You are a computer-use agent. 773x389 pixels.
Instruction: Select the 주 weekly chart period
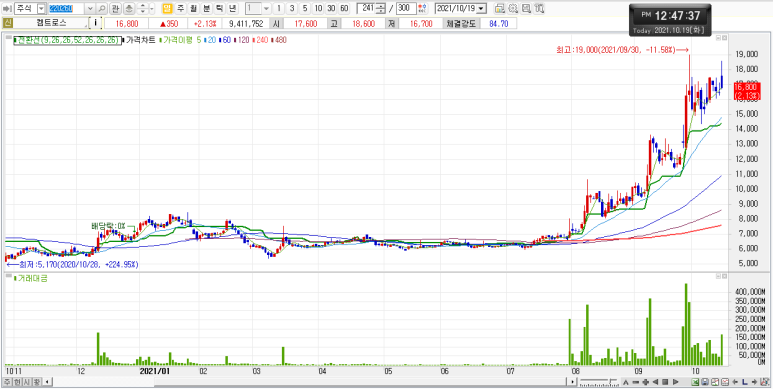tap(180, 8)
